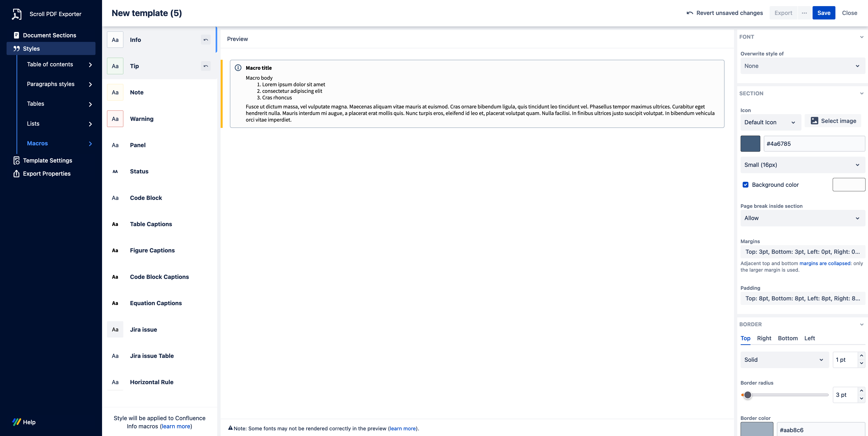
Task: Click the #4a6785 icon color input field
Action: [814, 143]
